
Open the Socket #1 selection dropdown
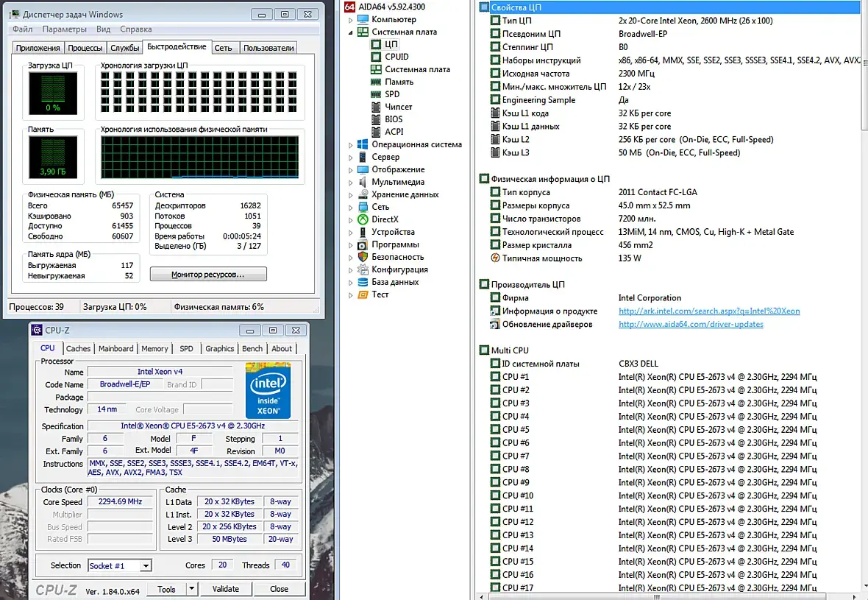coord(146,566)
